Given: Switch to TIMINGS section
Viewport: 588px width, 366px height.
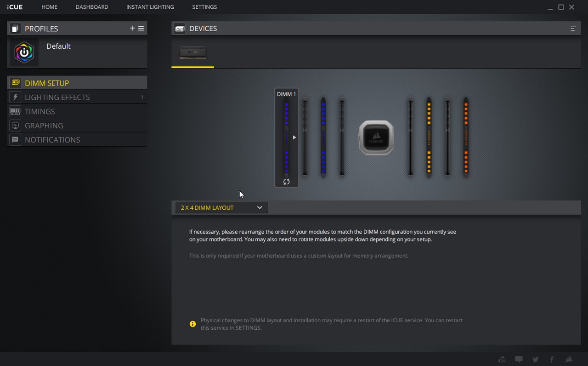Looking at the screenshot, I should pos(77,111).
